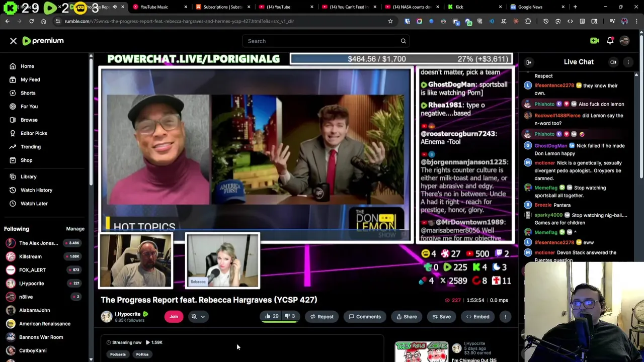Click the green upload video camera icon
Viewport: 644px width, 362px height.
tap(595, 41)
